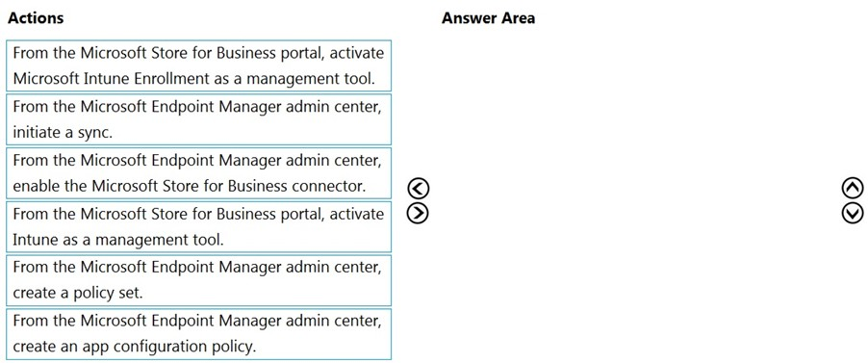Select the initiate a sync action
The image size is (868, 363).
[199, 119]
